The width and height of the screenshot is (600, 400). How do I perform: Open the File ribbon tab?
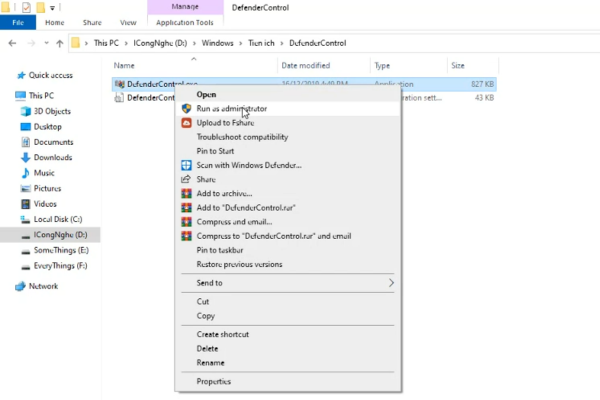[x=18, y=21]
